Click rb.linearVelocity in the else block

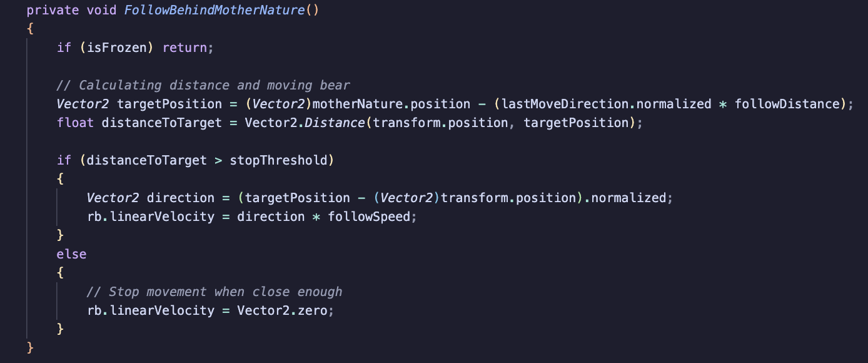point(151,310)
